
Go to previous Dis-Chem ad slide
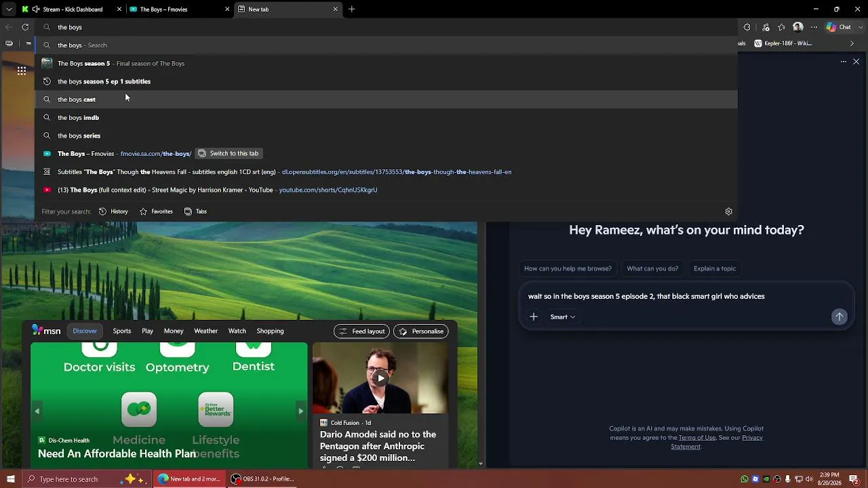pyautogui.click(x=37, y=411)
